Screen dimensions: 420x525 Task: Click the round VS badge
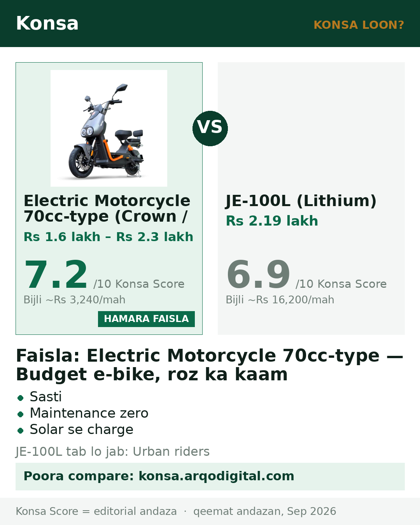pos(210,128)
